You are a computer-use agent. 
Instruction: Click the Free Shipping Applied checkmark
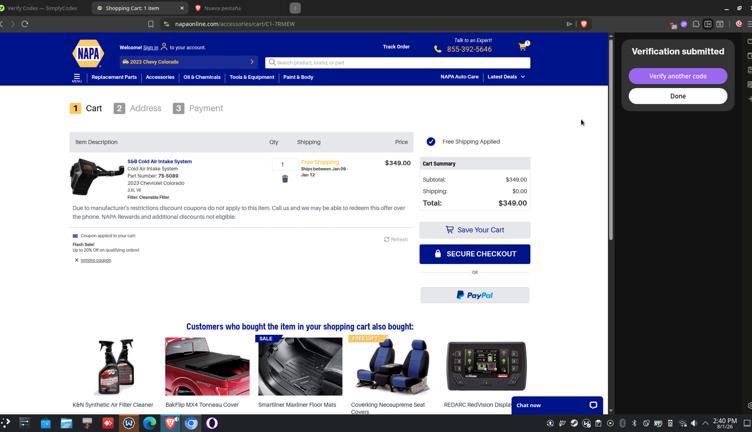click(x=431, y=141)
